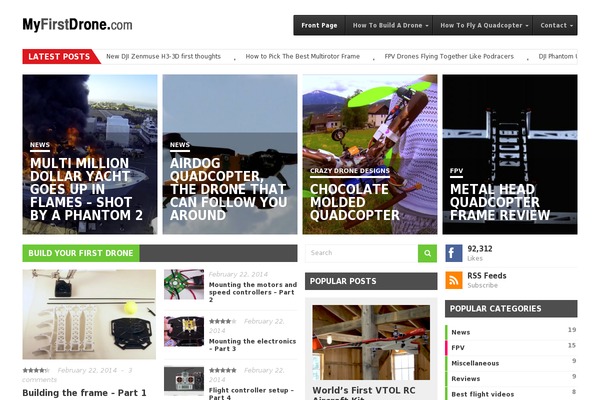Open New DJI Zenmuse H3-3D first thoughts
Viewport: 600px width, 400px height.
pos(163,56)
